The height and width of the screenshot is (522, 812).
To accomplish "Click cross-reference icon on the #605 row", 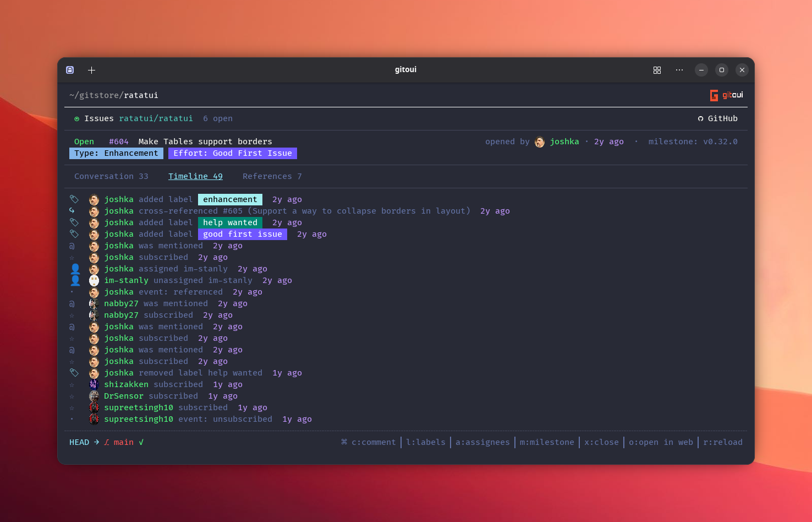I will [72, 211].
